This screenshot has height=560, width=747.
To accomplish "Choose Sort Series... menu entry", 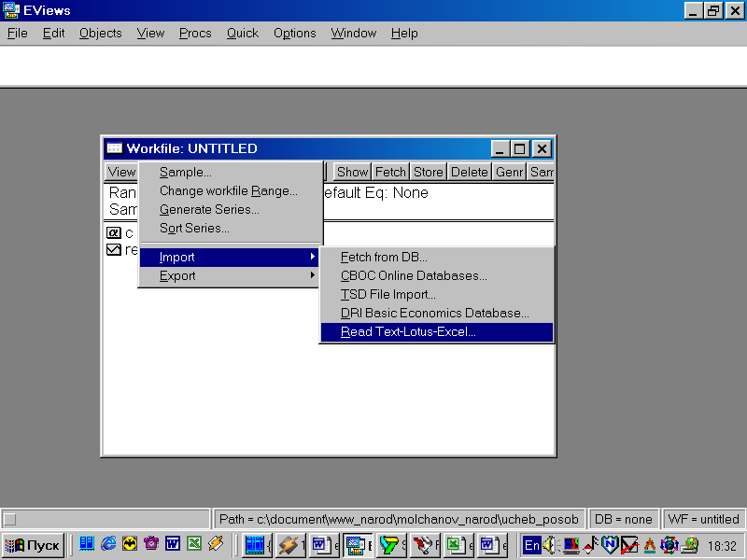I will pyautogui.click(x=231, y=228).
